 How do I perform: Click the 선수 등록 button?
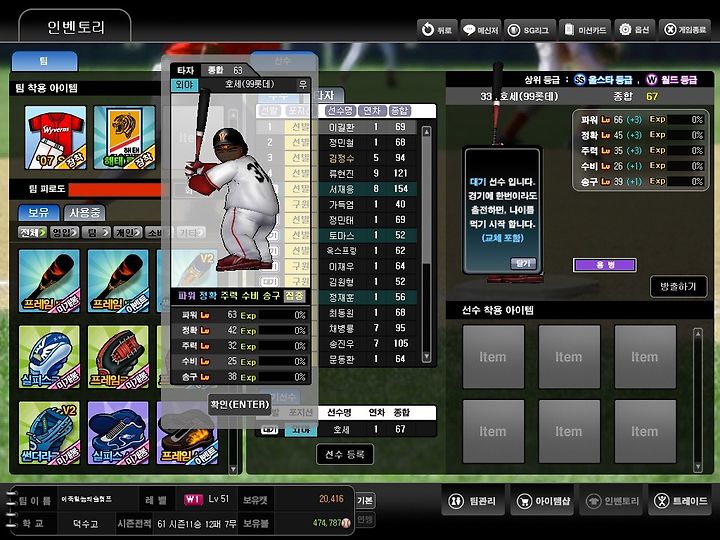coord(345,455)
